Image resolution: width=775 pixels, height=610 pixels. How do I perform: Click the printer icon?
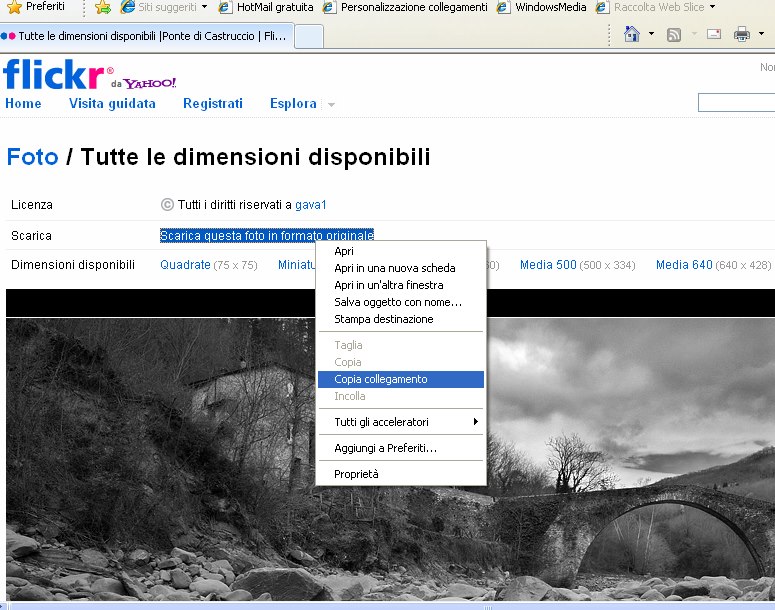point(742,34)
